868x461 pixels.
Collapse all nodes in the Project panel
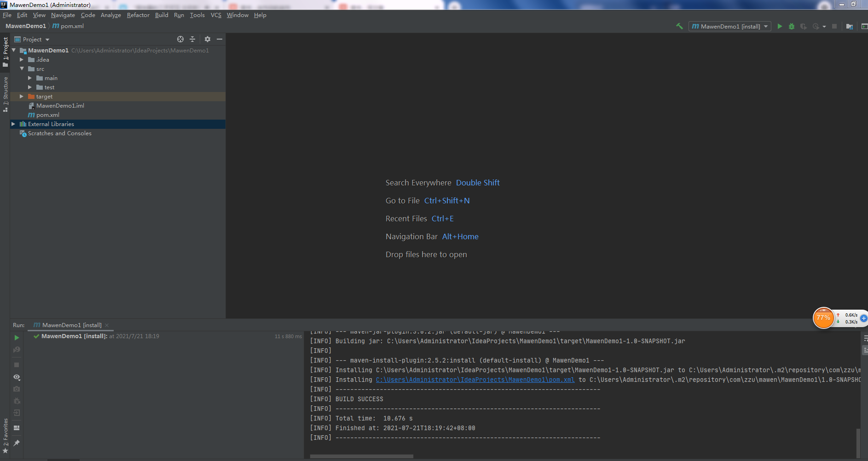[x=192, y=39]
